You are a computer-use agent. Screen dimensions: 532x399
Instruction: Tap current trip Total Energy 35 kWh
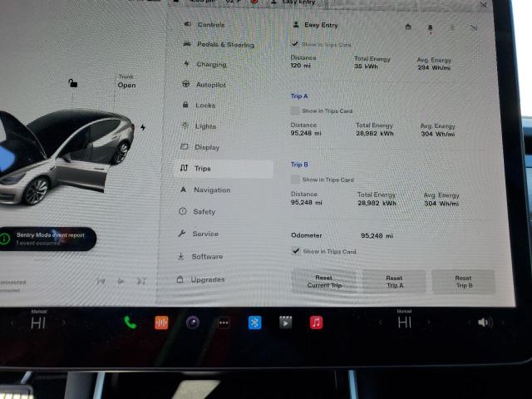[x=366, y=66]
